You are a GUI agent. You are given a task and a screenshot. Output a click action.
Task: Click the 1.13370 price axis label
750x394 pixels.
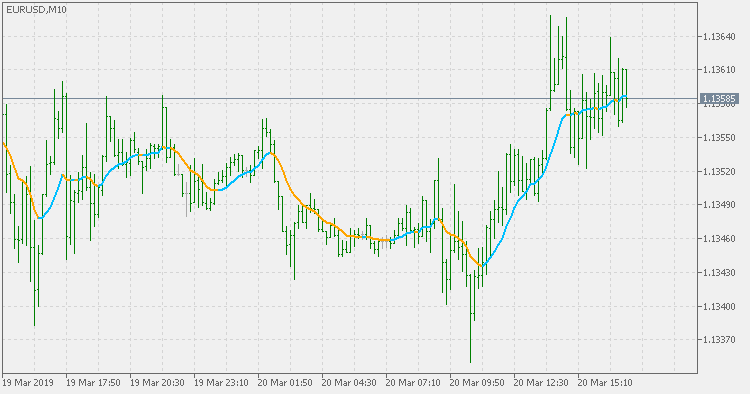tap(719, 339)
